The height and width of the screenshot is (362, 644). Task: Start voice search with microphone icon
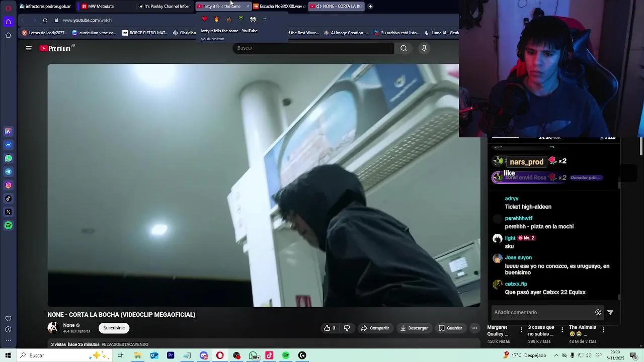[424, 48]
